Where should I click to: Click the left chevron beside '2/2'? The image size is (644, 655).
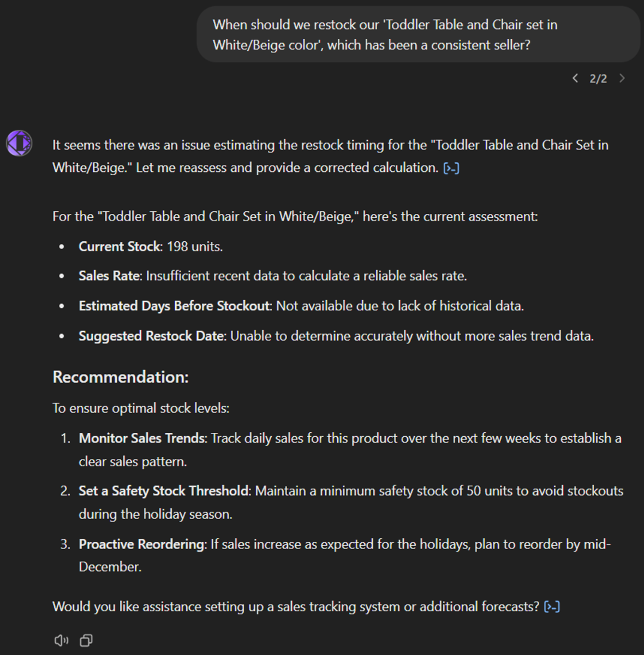tap(575, 78)
